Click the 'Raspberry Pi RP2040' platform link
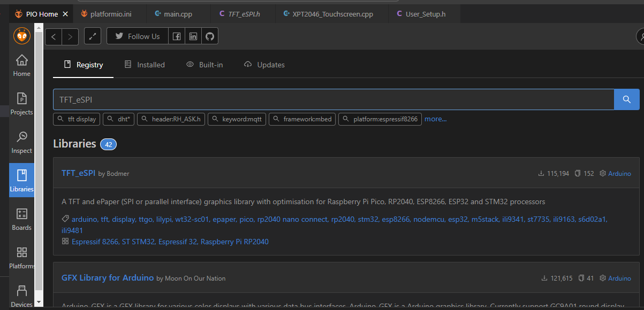Image resolution: width=644 pixels, height=310 pixels. [x=234, y=242]
